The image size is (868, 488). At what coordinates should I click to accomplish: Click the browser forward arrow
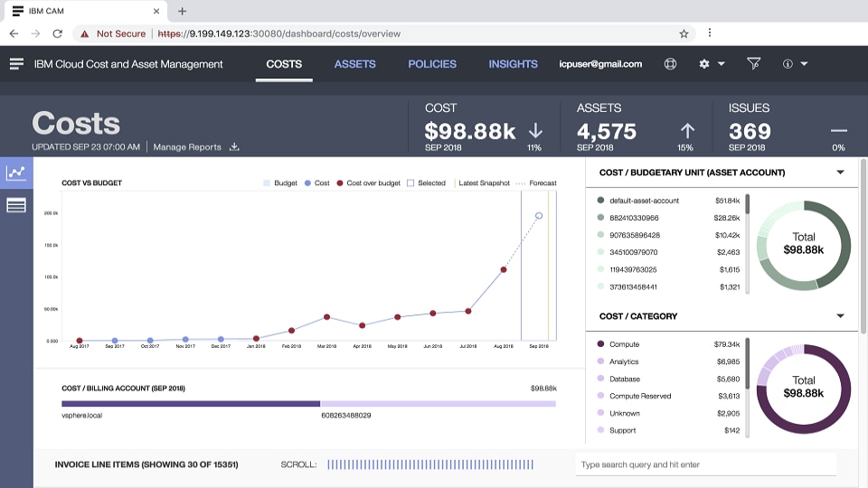point(35,33)
